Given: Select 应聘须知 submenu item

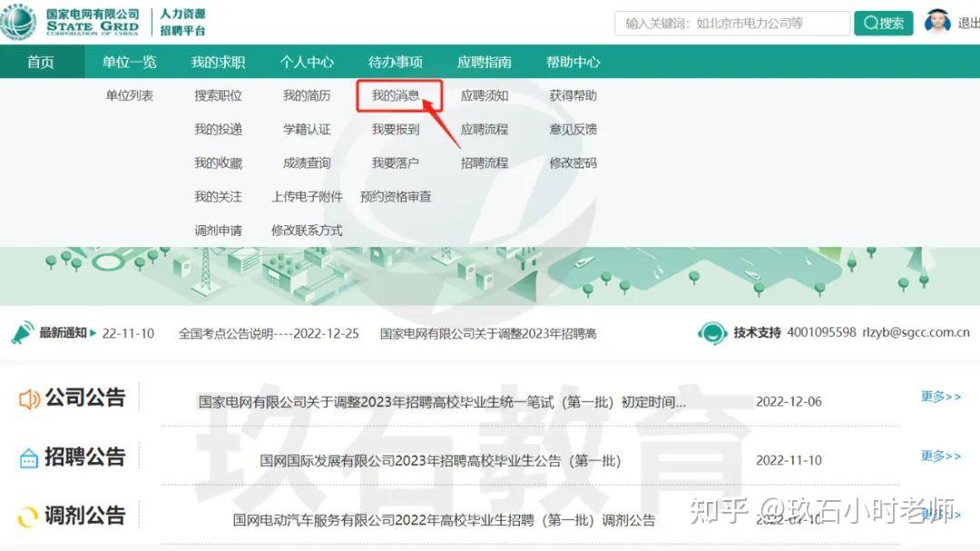Looking at the screenshot, I should click(x=485, y=95).
